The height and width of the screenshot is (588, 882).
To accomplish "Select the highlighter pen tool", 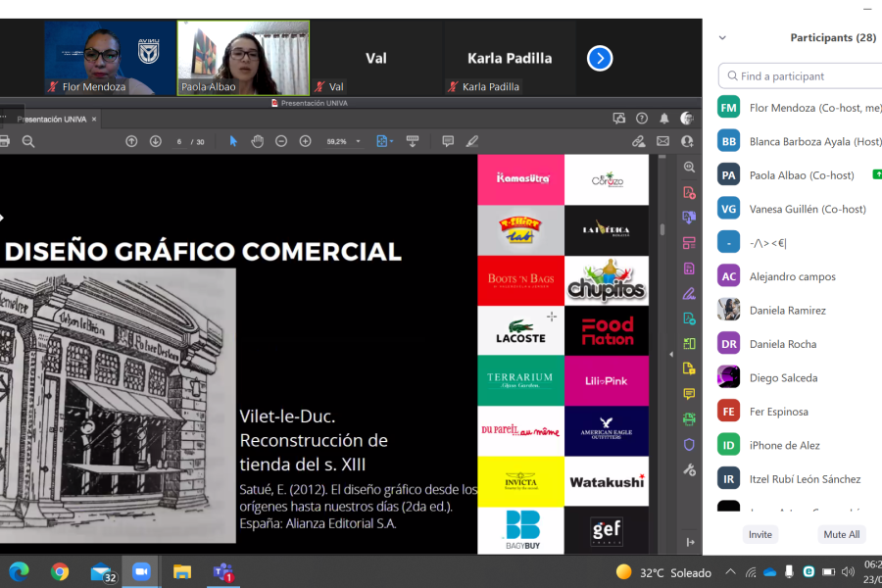I will point(472,141).
